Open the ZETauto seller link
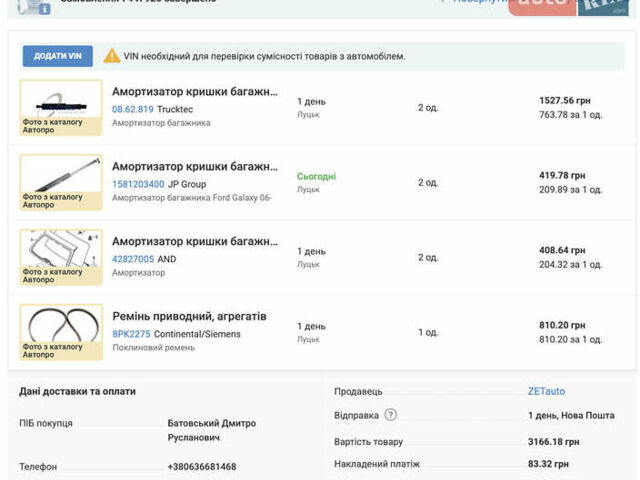The image size is (640, 480). 546,391
